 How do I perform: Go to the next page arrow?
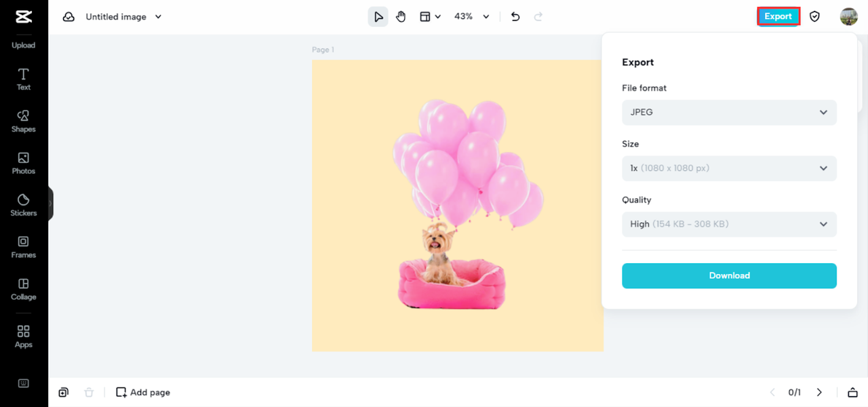819,392
